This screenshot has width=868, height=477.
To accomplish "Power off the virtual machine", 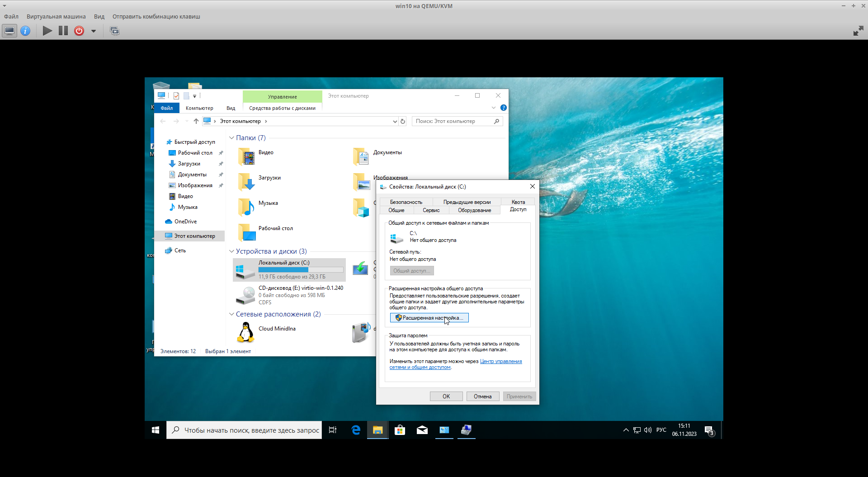I will (79, 31).
